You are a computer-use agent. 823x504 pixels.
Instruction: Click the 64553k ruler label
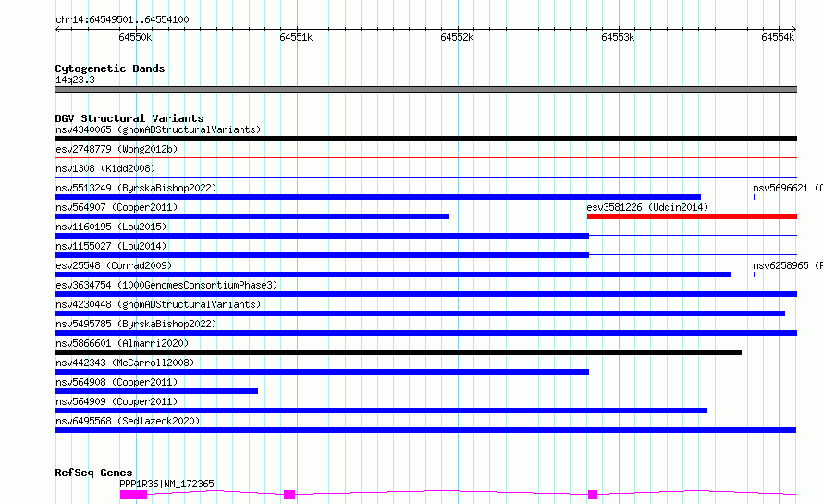pyautogui.click(x=618, y=37)
